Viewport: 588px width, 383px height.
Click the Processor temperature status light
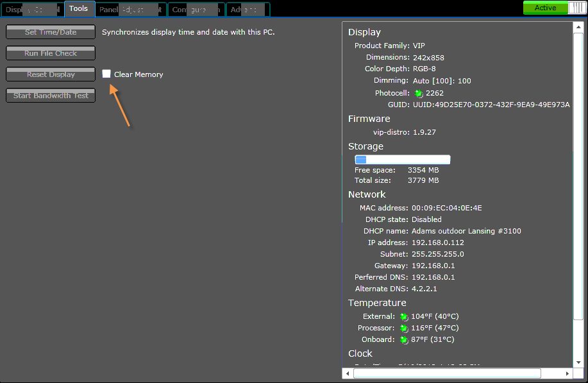404,328
